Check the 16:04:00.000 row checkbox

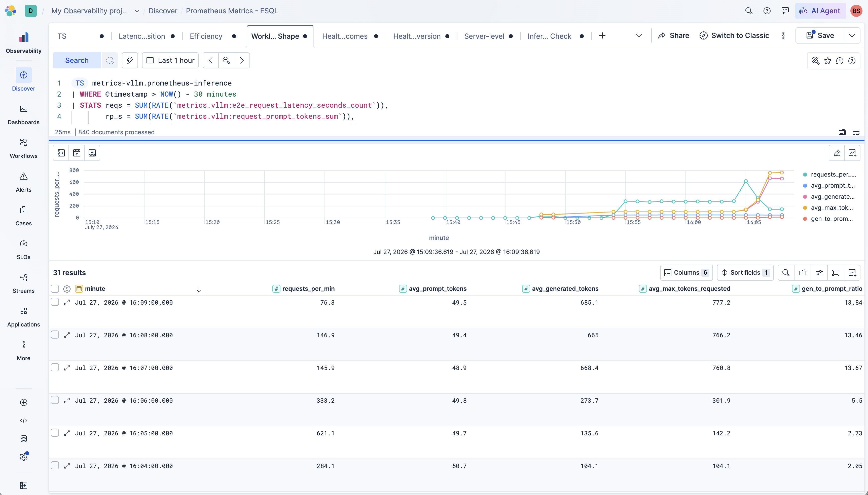tap(55, 465)
